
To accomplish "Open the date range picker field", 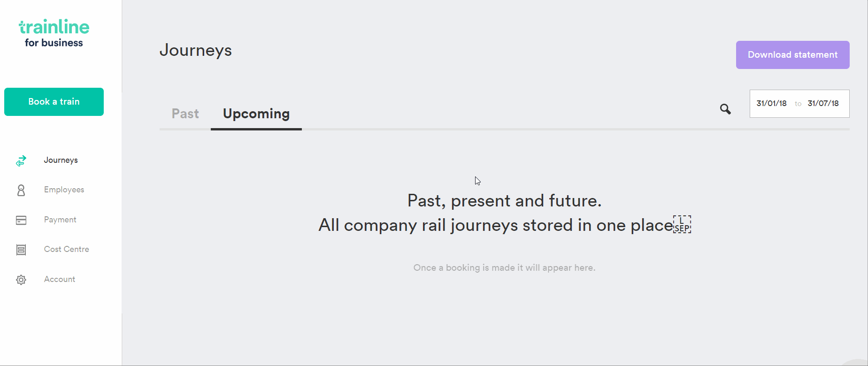I will click(799, 104).
